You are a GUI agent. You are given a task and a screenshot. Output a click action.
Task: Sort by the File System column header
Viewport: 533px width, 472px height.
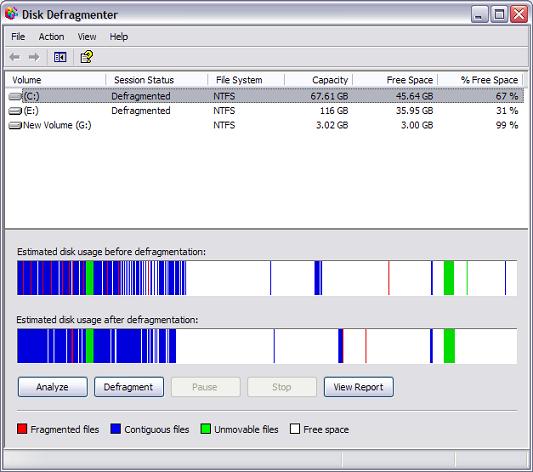click(246, 80)
